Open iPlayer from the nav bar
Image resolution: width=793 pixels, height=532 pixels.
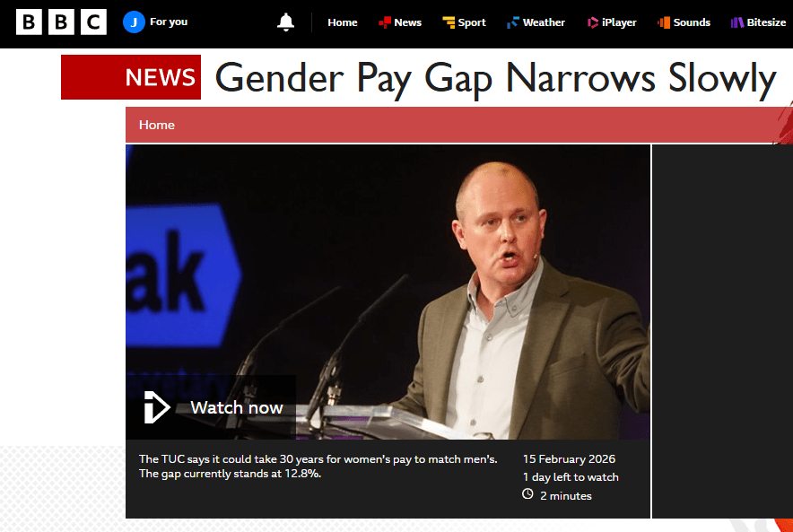pyautogui.click(x=612, y=22)
